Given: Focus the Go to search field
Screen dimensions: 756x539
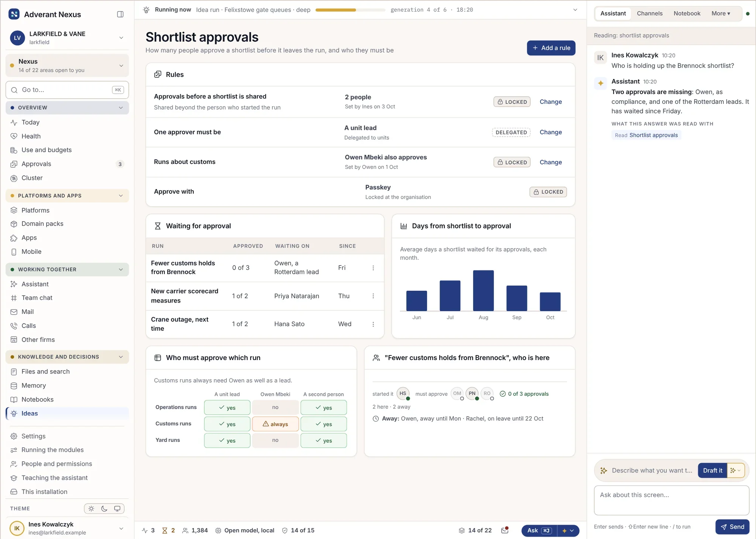Looking at the screenshot, I should click(x=67, y=90).
